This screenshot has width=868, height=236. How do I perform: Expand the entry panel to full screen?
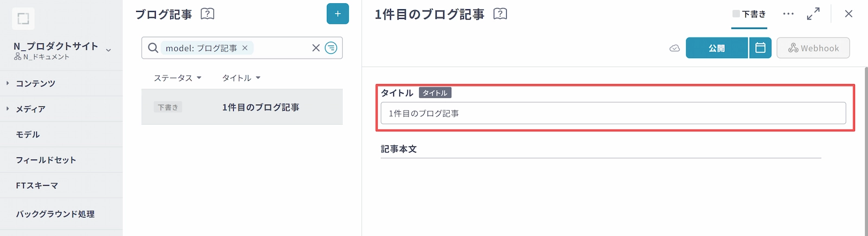click(813, 14)
